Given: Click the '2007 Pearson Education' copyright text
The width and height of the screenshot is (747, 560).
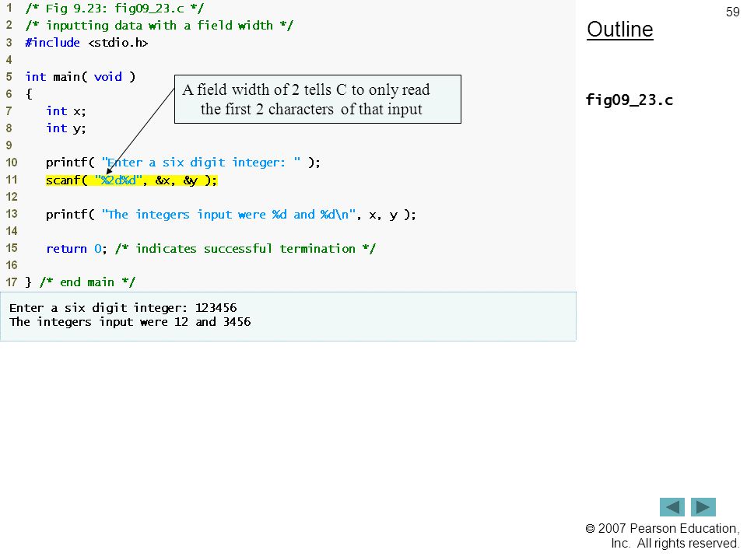Looking at the screenshot, I should pos(662,536).
